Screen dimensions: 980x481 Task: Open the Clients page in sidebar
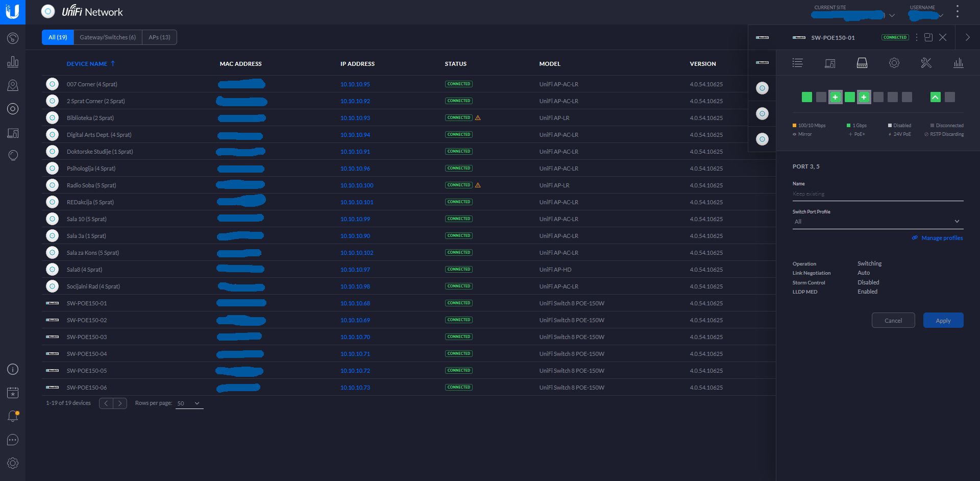click(13, 133)
